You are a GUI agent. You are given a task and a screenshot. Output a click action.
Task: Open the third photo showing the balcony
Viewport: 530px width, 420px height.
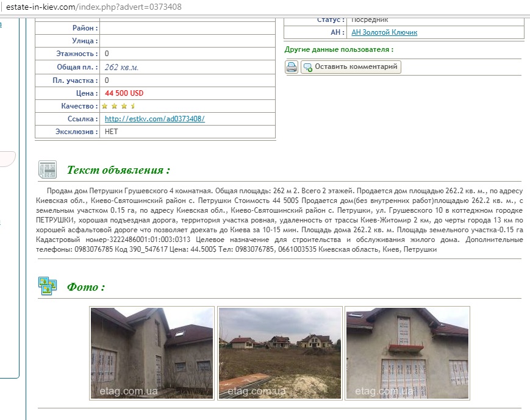[x=407, y=353]
